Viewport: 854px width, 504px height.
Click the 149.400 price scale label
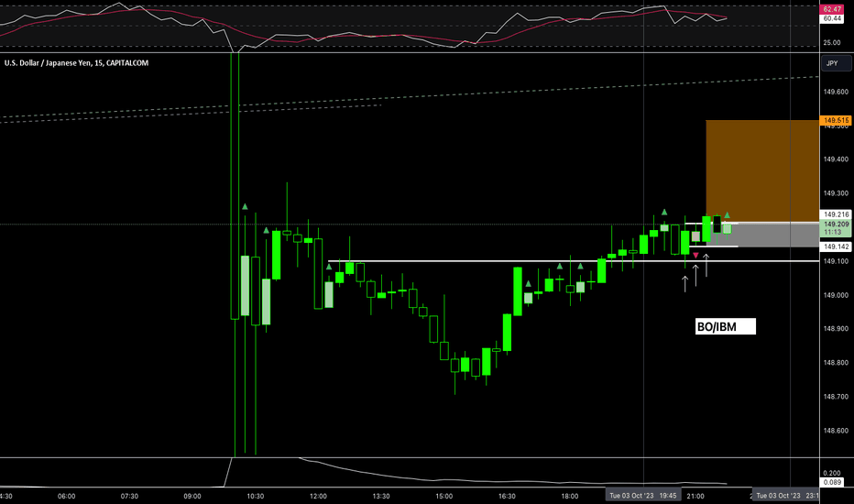click(x=836, y=159)
